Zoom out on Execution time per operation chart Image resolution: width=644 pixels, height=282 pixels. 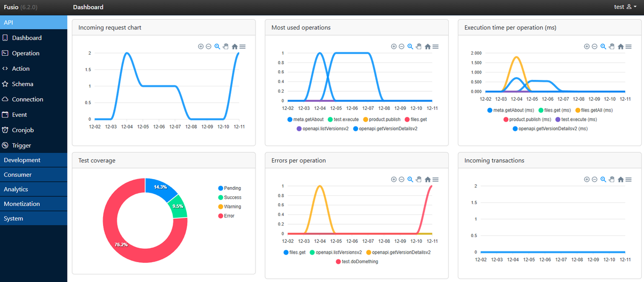coord(594,47)
